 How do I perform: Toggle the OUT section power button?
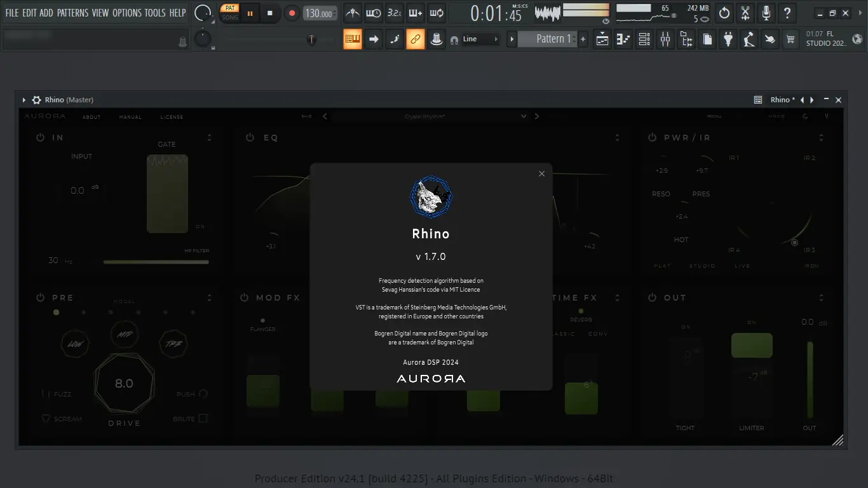652,297
